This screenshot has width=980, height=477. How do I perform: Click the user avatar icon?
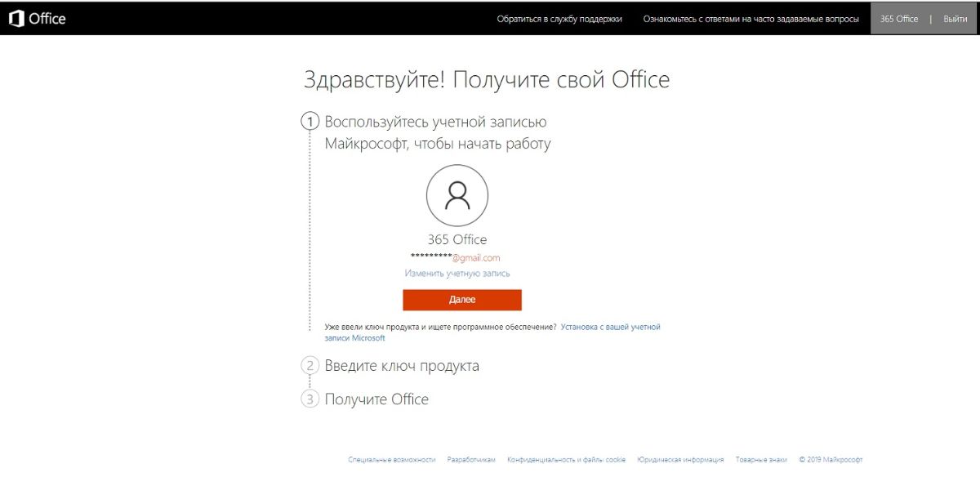pyautogui.click(x=457, y=195)
